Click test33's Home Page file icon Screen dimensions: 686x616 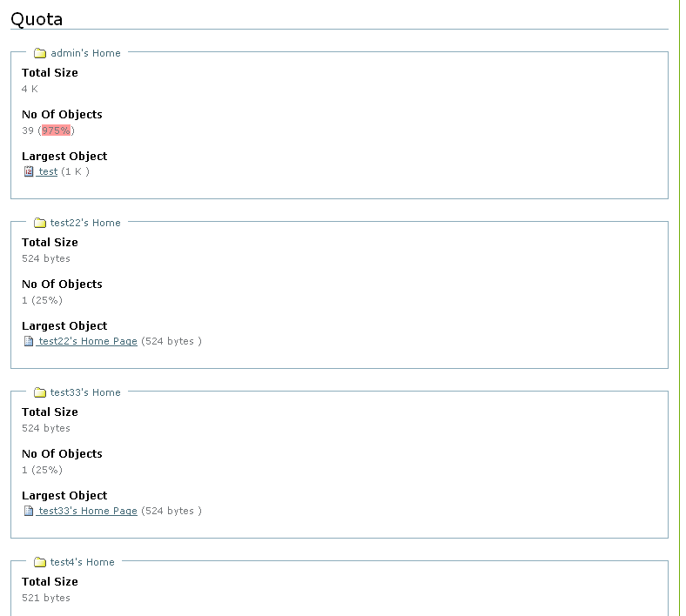[29, 512]
